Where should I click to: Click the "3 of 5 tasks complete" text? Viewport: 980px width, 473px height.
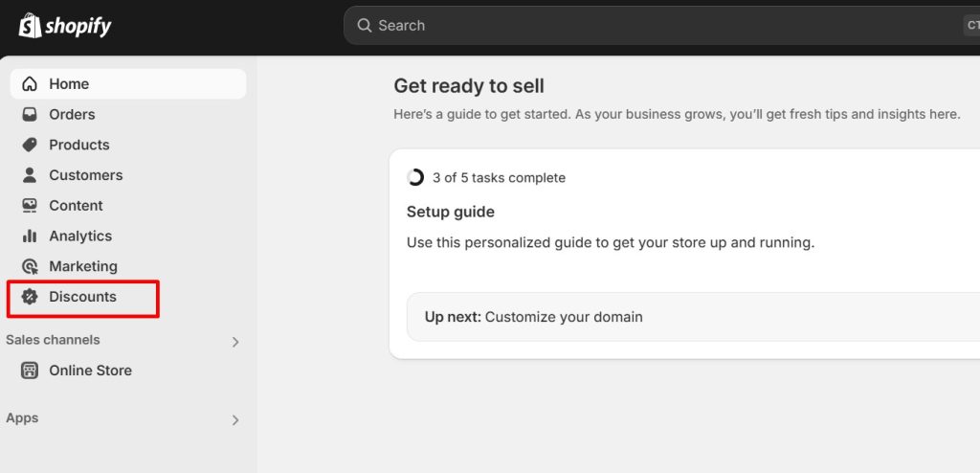coord(499,178)
